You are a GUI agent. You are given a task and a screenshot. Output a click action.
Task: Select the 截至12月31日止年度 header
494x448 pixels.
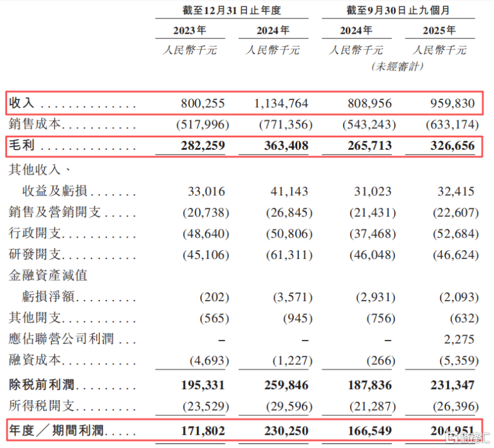pyautogui.click(x=232, y=10)
